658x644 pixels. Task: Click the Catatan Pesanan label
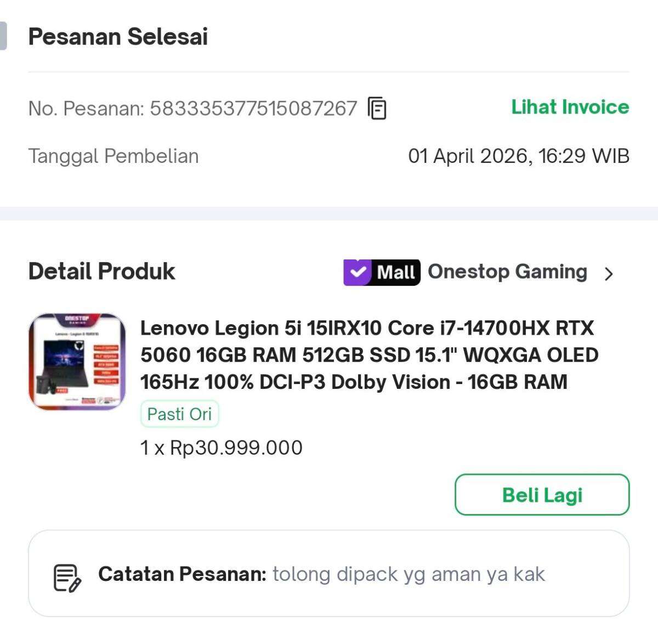182,574
